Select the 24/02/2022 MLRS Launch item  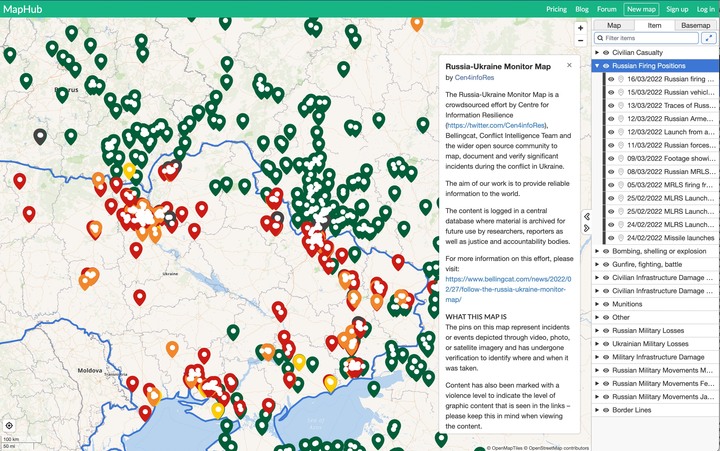pos(660,225)
